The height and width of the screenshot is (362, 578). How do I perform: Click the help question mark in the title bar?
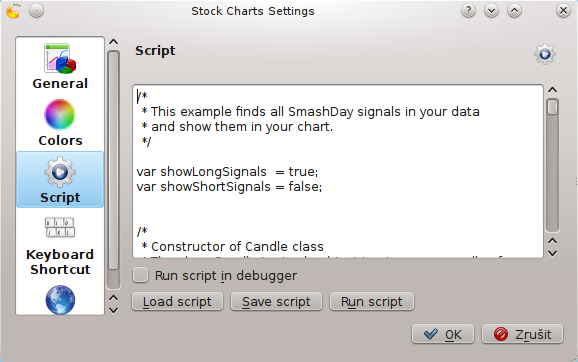[x=468, y=11]
